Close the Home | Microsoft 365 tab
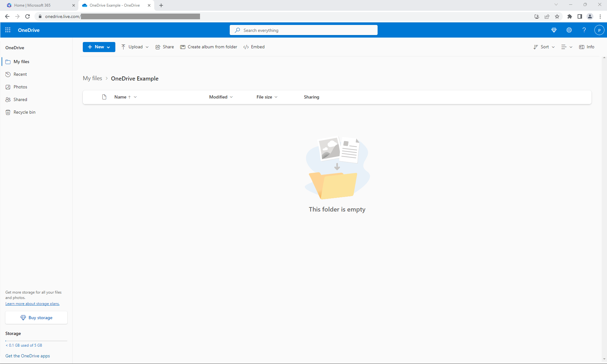The width and height of the screenshot is (607, 364). point(74,5)
